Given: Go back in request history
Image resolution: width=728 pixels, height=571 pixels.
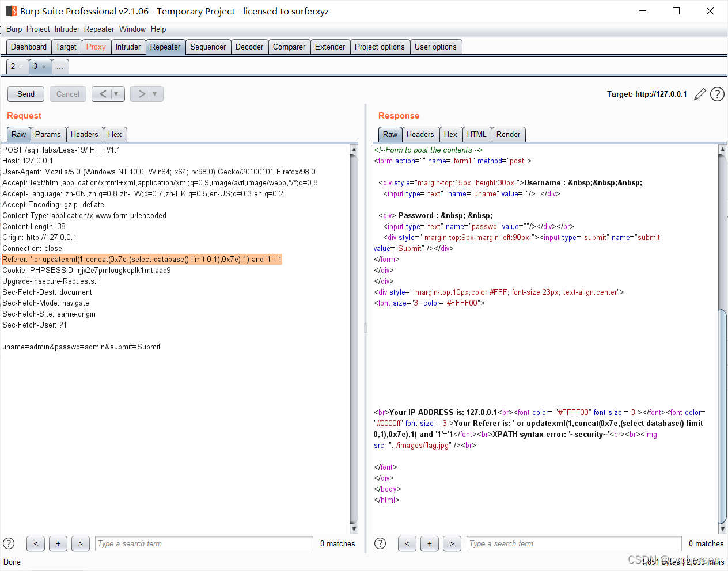Looking at the screenshot, I should click(103, 94).
